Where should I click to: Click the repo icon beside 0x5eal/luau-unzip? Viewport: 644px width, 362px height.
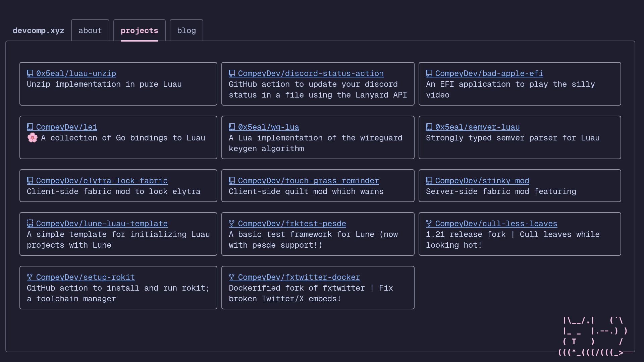coord(30,73)
